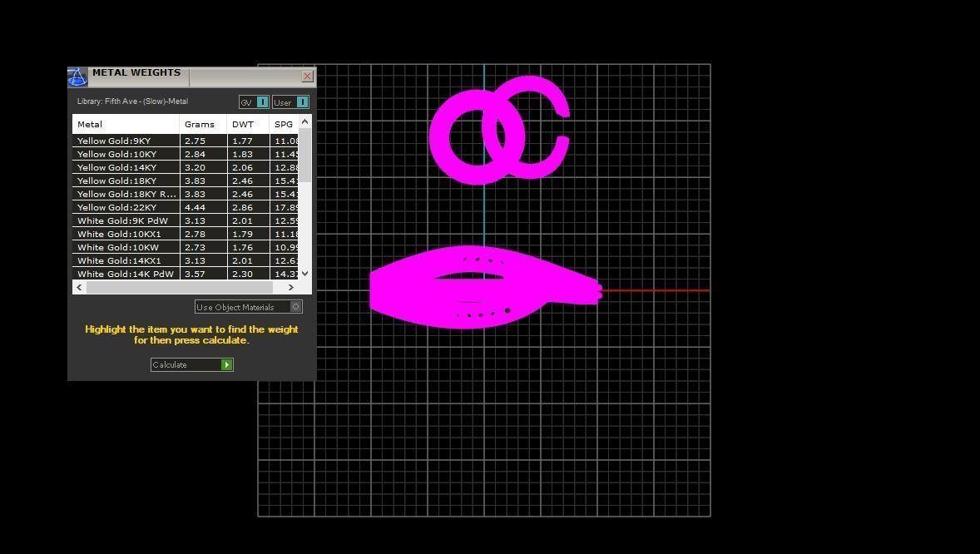
Task: Click the 1.77 DWT cell
Action: 249,141
